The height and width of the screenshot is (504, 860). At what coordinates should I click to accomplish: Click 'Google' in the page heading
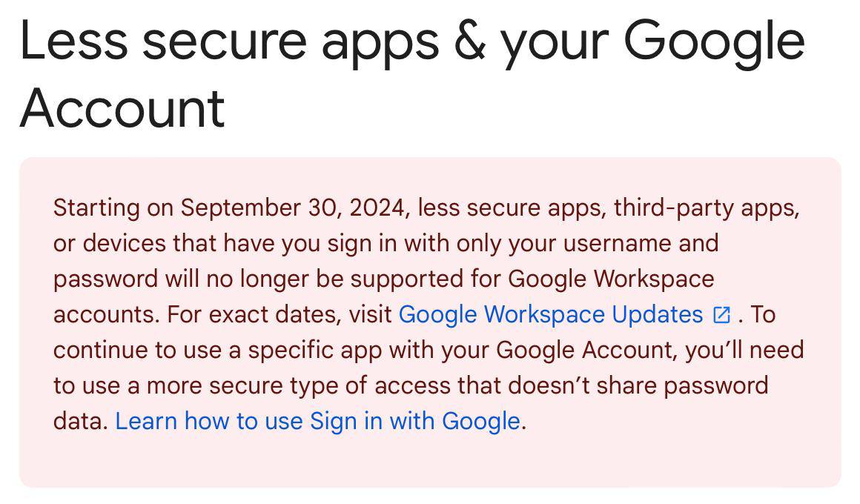713,41
